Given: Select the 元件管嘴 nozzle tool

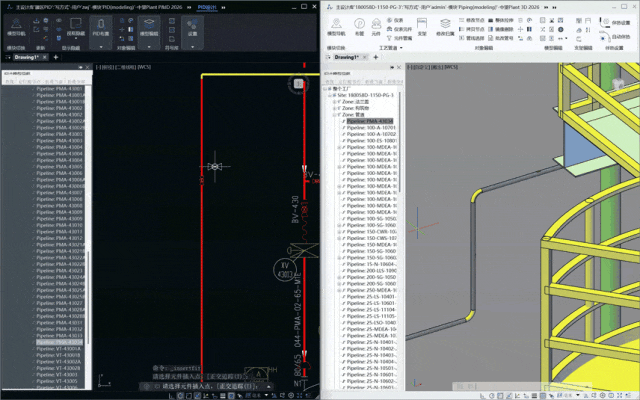Looking at the screenshot, I should pyautogui.click(x=399, y=38).
